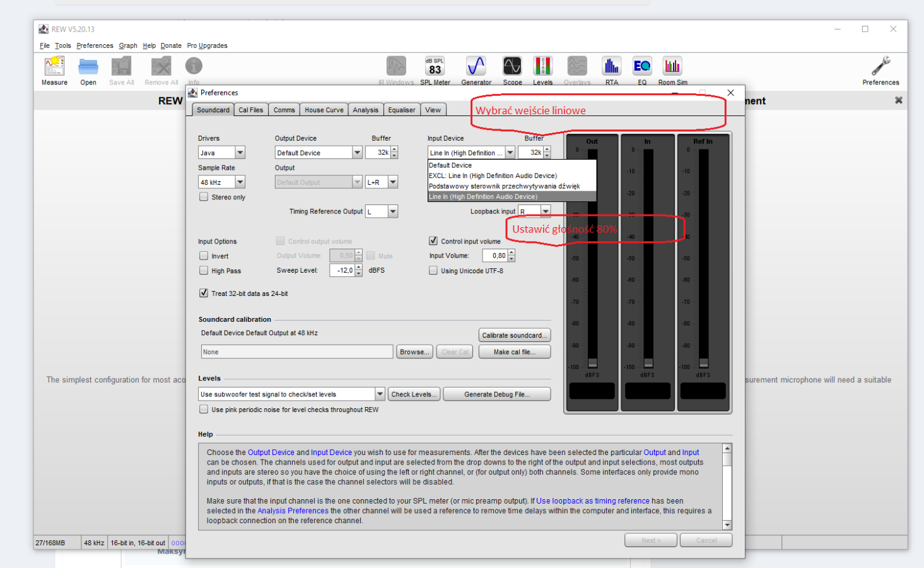Viewport: 924px width, 568px height.
Task: Open the Tools menu
Action: pyautogui.click(x=62, y=45)
